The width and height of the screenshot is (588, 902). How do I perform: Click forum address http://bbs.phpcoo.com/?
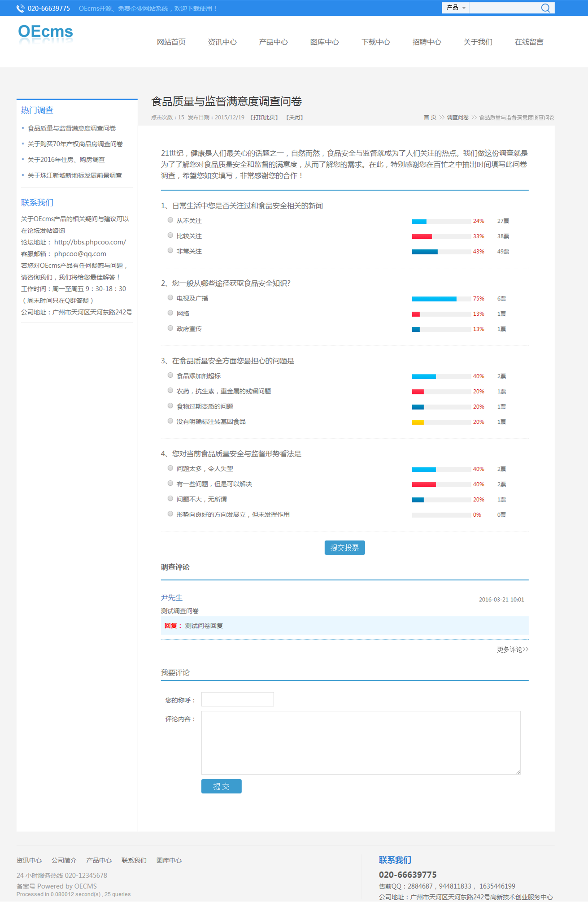tap(90, 242)
